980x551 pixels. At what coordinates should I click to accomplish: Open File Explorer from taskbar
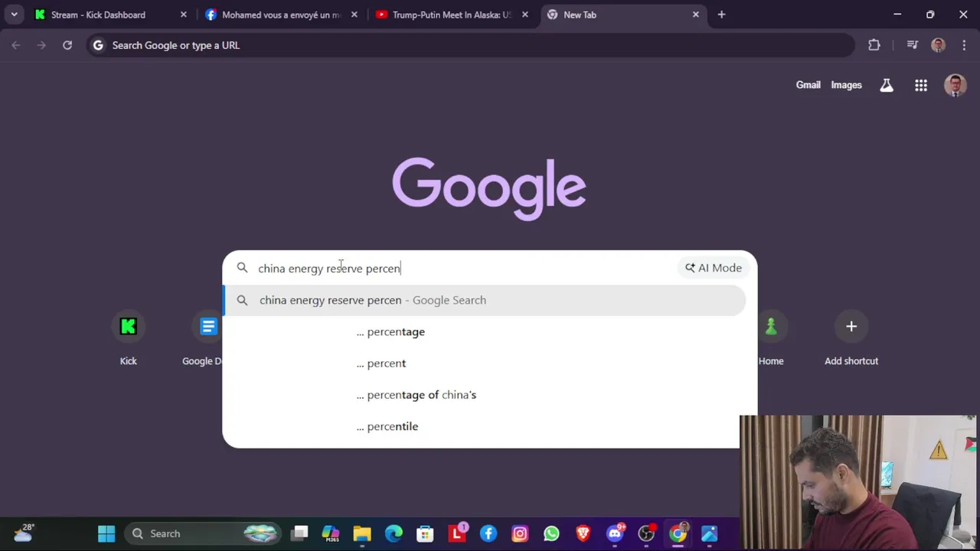(x=362, y=533)
